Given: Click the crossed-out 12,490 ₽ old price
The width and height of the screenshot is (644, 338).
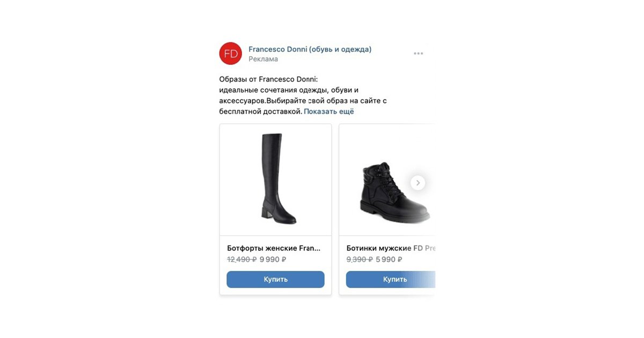Looking at the screenshot, I should point(242,260).
